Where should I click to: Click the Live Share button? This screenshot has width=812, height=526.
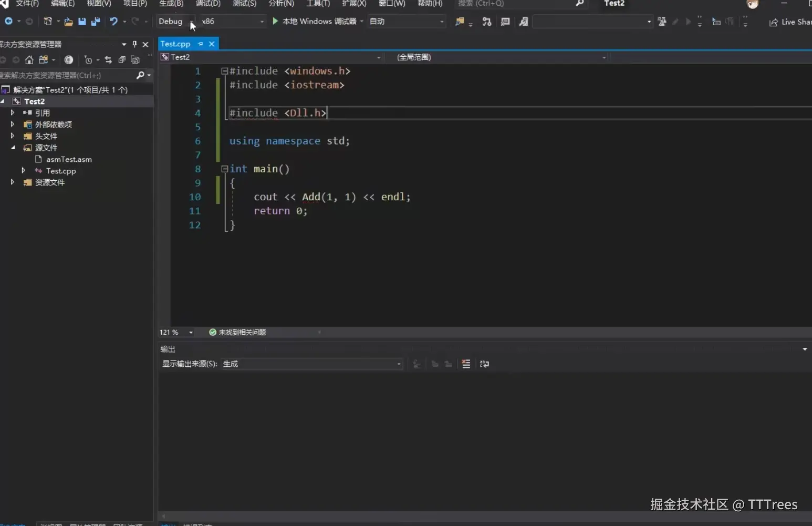pyautogui.click(x=790, y=22)
